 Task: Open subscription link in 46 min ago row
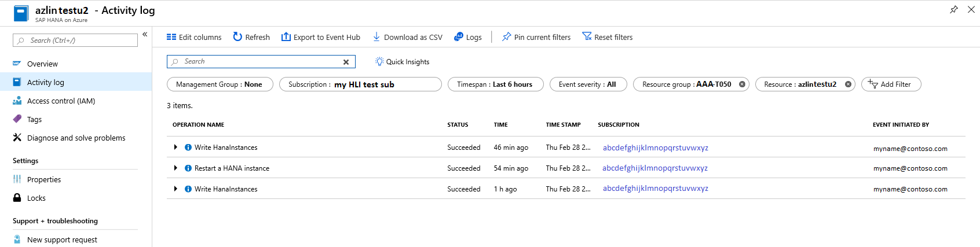(x=656, y=148)
